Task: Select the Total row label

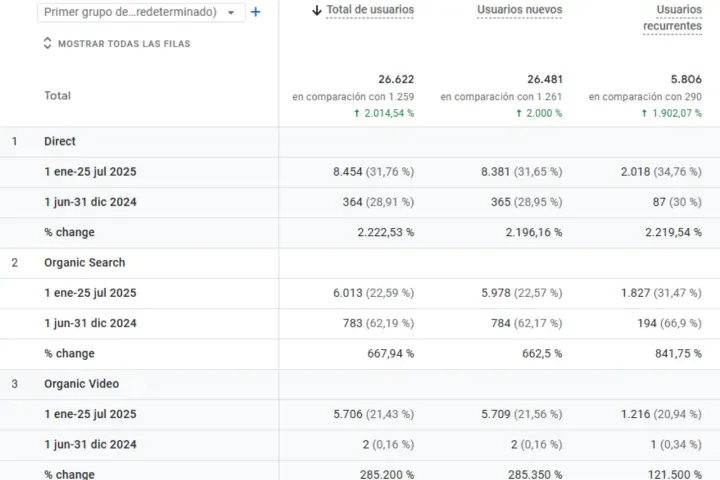Action: 57,96
